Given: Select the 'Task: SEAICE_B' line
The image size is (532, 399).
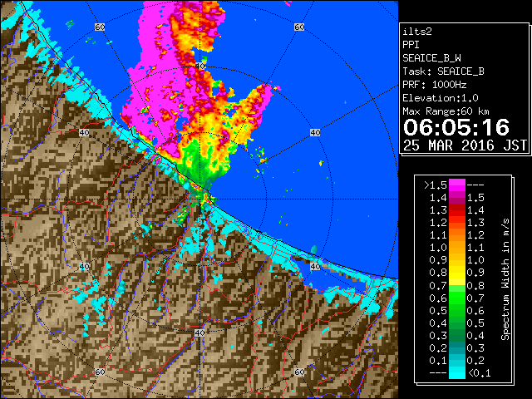Looking at the screenshot, I should pyautogui.click(x=443, y=71).
